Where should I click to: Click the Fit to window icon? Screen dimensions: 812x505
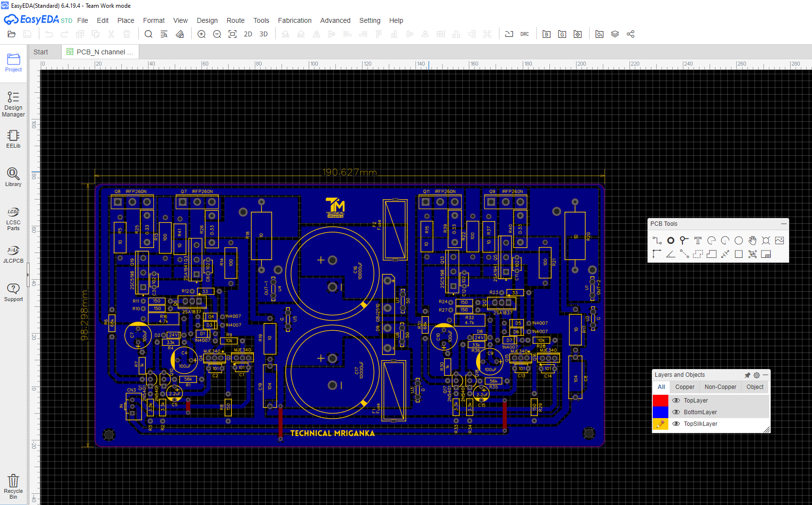(232, 34)
